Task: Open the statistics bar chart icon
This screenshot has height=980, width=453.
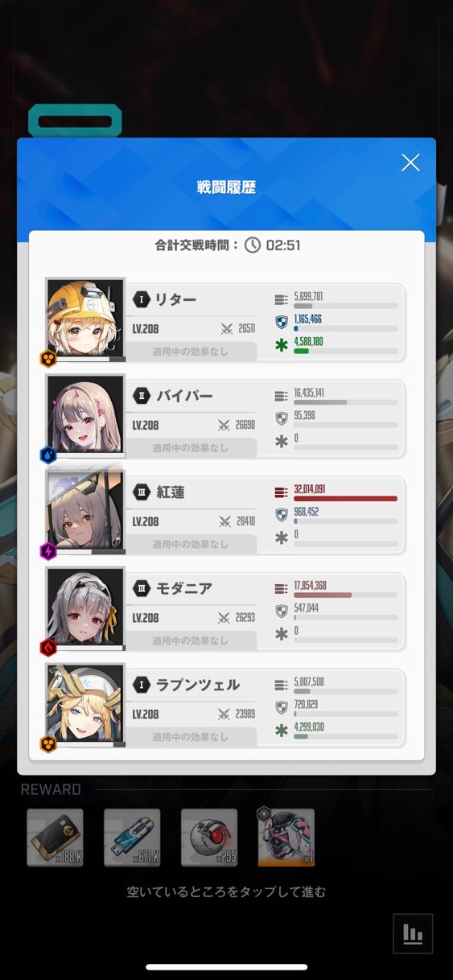Action: click(413, 933)
